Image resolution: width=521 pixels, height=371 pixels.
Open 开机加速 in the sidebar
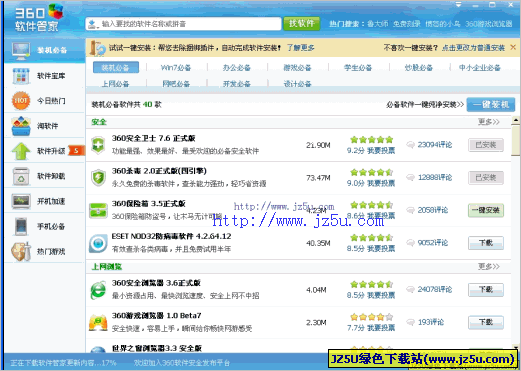click(x=44, y=201)
